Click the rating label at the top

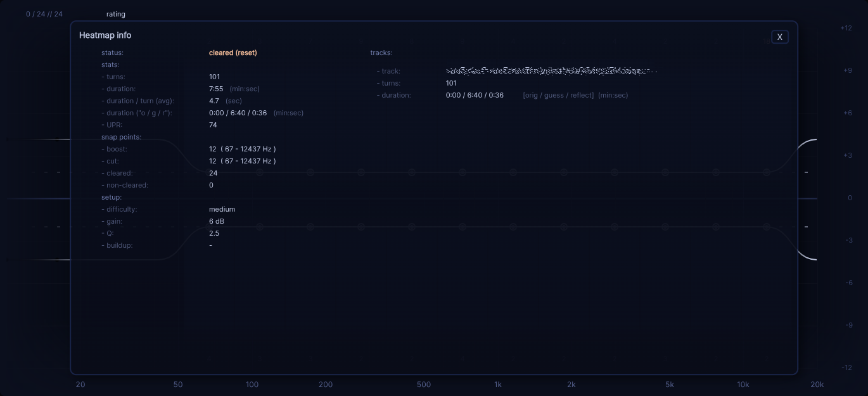(116, 14)
